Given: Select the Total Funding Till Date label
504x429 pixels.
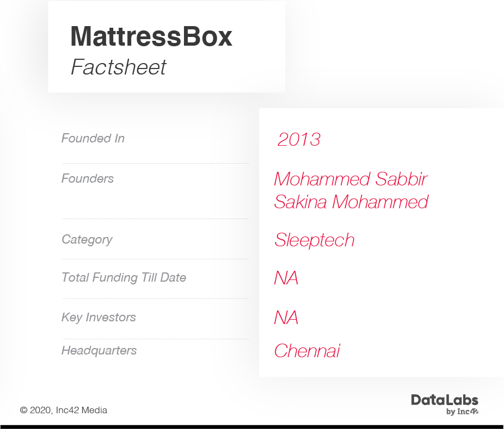Looking at the screenshot, I should point(124,278).
